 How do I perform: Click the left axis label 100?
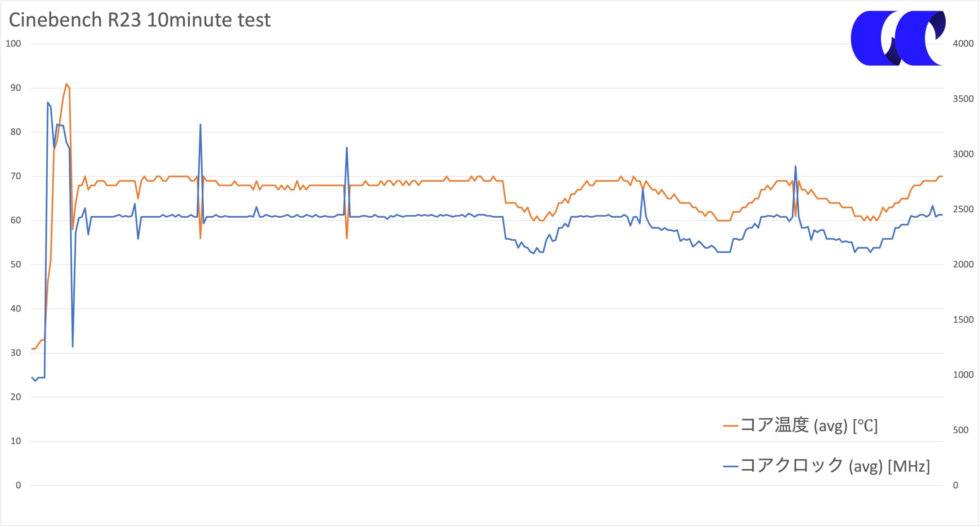[x=13, y=44]
